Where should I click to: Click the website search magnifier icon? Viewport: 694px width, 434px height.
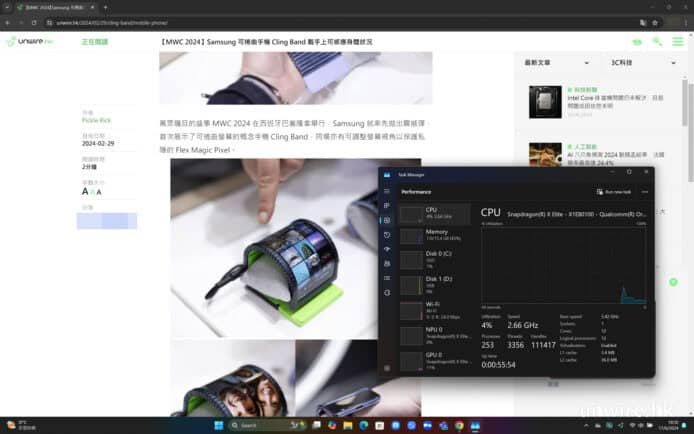tap(657, 42)
